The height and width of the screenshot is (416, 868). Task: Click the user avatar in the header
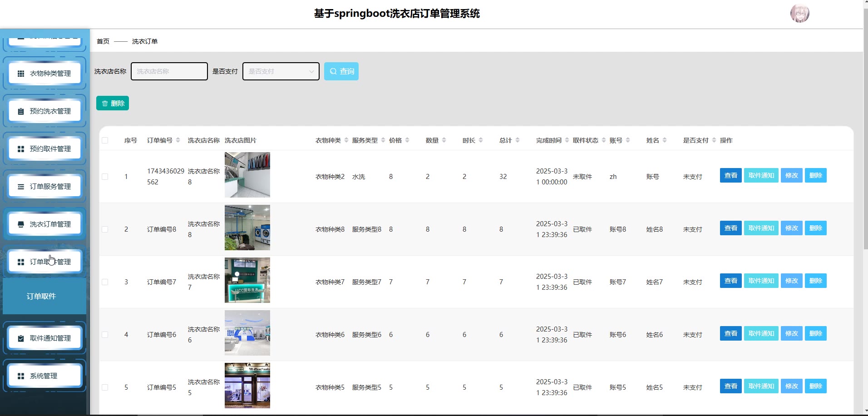[x=799, y=14]
